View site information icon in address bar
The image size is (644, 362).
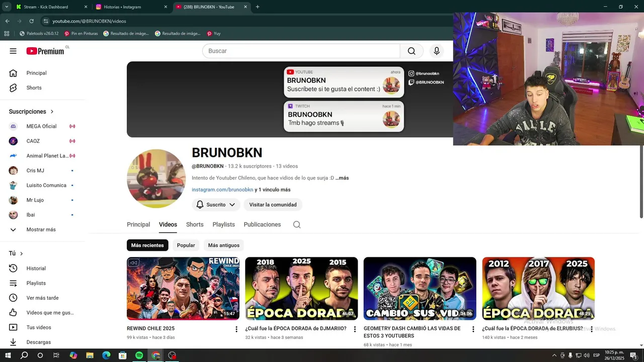[45, 21]
